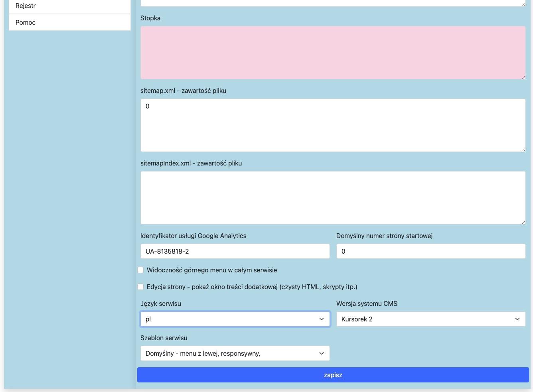Enable Widoczność górnego menu checkbox
533x392 pixels.
[140, 270]
